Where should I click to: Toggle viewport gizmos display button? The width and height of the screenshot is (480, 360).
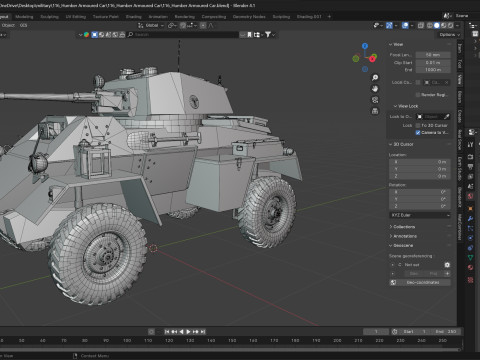[389, 25]
